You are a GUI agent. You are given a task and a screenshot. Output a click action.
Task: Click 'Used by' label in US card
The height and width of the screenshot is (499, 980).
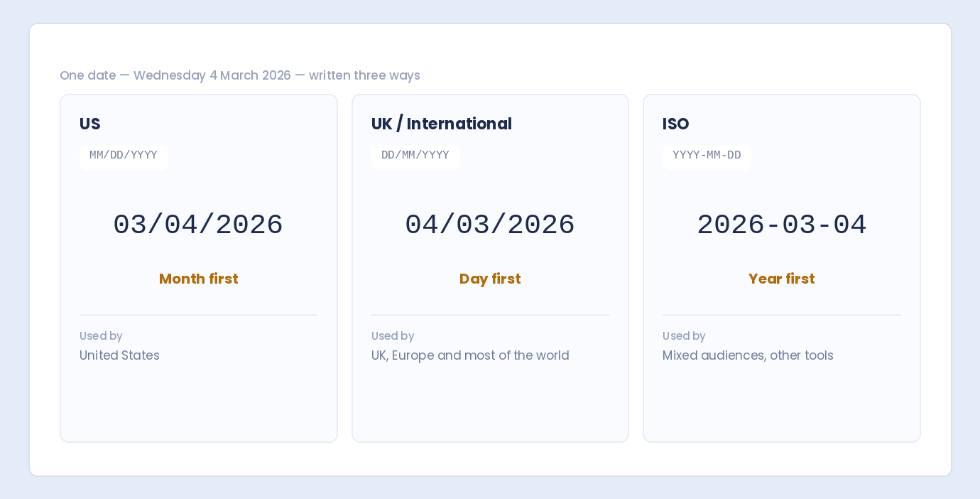tap(101, 336)
